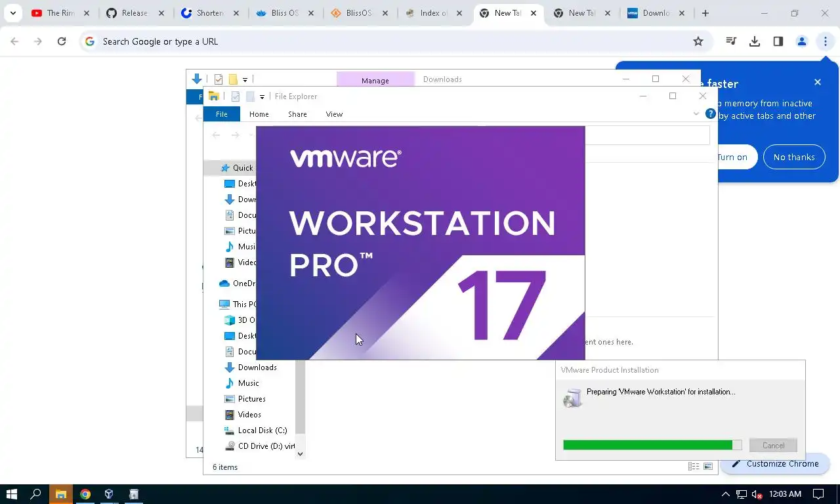Show hidden system tray icons
The width and height of the screenshot is (840, 504).
point(726,494)
